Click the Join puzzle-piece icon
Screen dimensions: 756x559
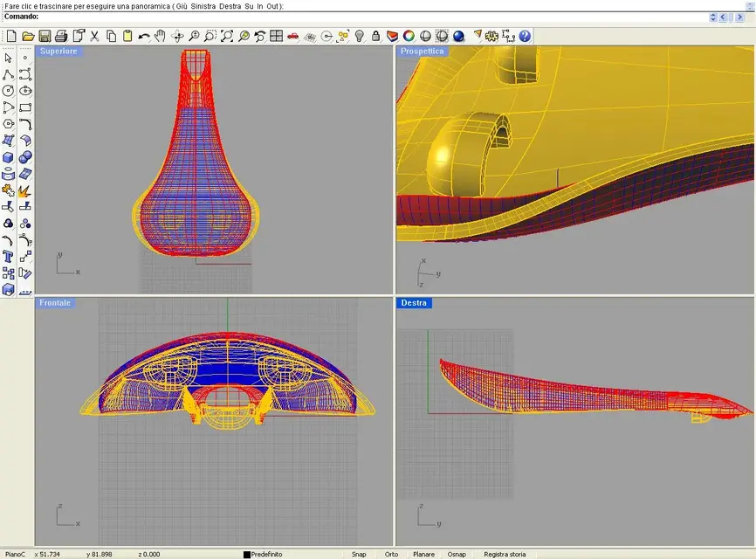pos(8,190)
